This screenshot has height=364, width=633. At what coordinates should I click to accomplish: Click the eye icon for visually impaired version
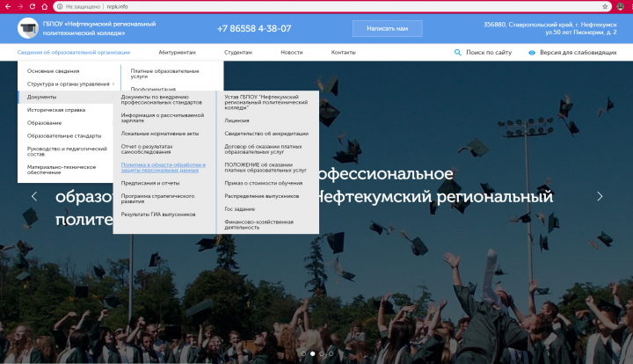pyautogui.click(x=532, y=53)
